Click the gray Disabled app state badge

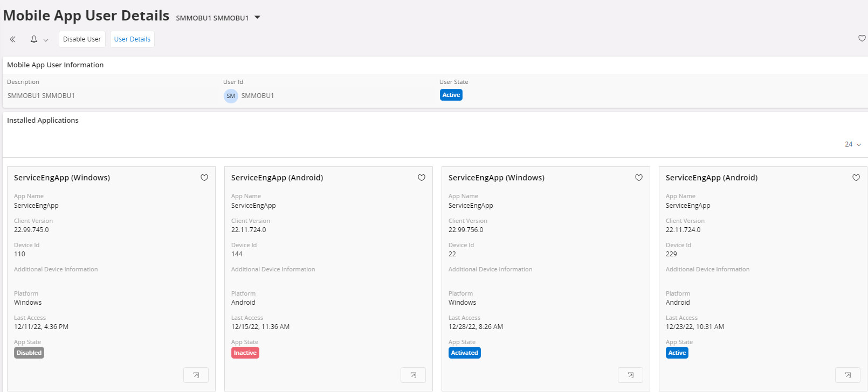[x=29, y=353]
